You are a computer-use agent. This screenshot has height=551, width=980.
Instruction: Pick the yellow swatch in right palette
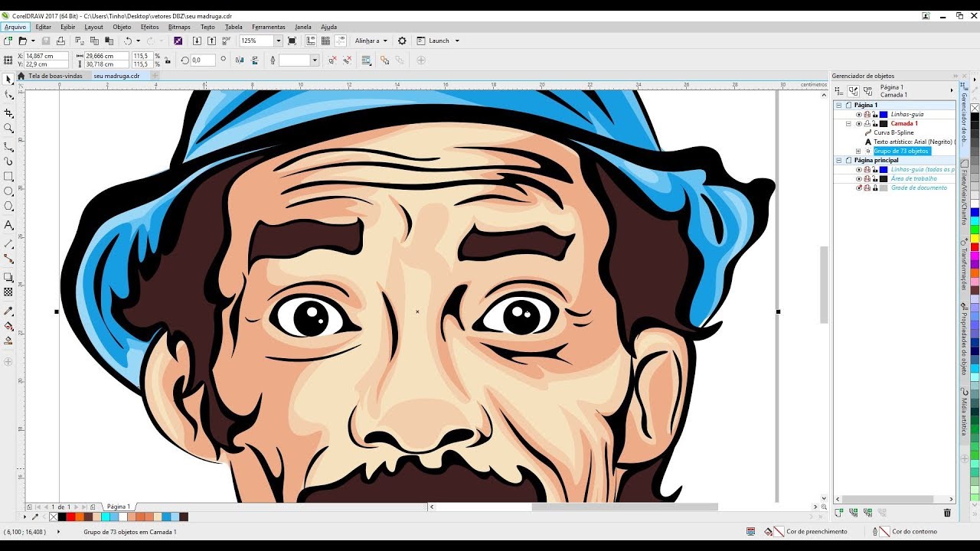[975, 238]
